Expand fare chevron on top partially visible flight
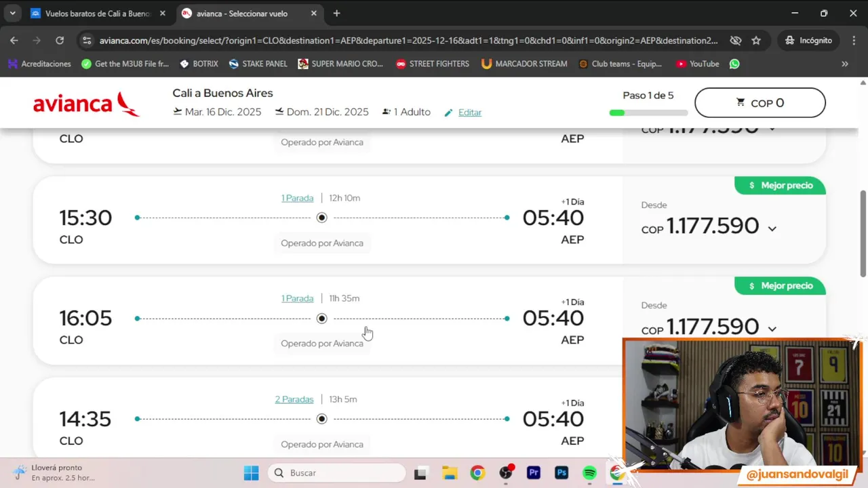The height and width of the screenshot is (488, 868). point(772,127)
